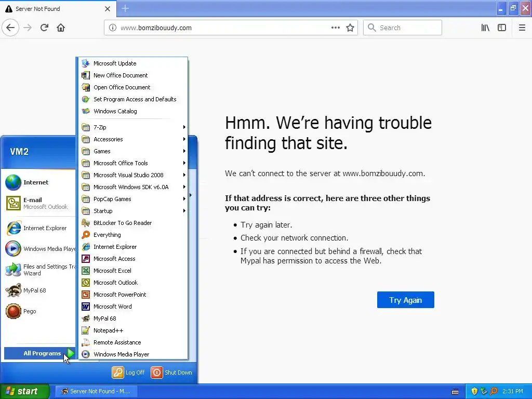Launch MyPal 68 from Start menu left pane
The width and height of the screenshot is (532, 399).
click(39, 290)
